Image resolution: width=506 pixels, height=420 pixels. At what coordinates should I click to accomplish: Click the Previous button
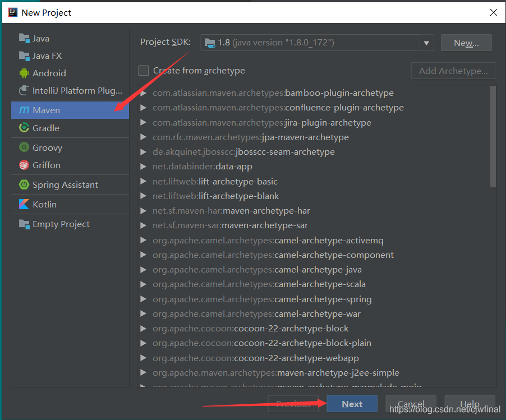coord(293,404)
